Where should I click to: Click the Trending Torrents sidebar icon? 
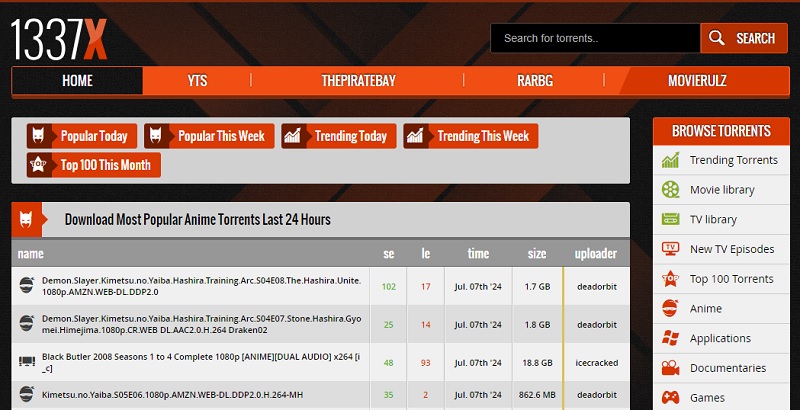pyautogui.click(x=670, y=160)
